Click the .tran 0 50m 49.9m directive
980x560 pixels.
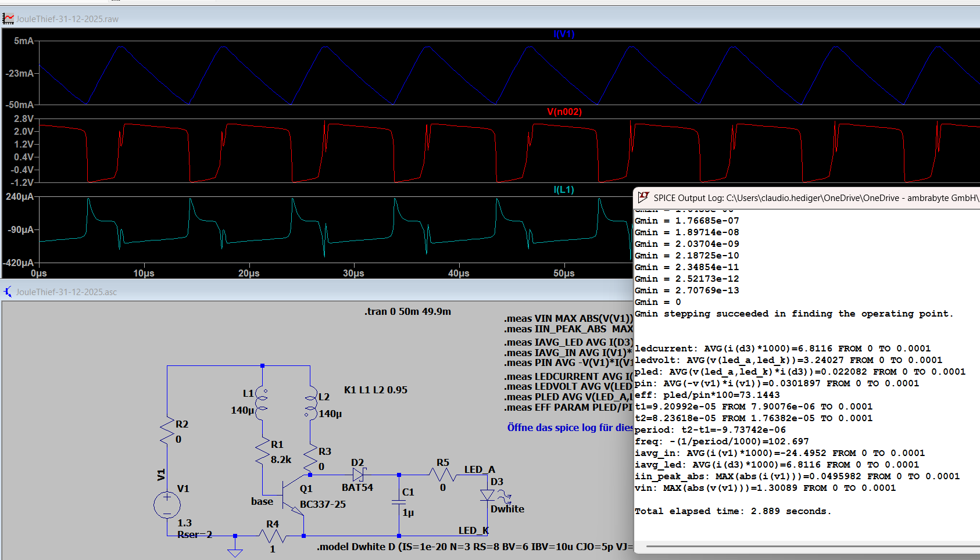407,311
